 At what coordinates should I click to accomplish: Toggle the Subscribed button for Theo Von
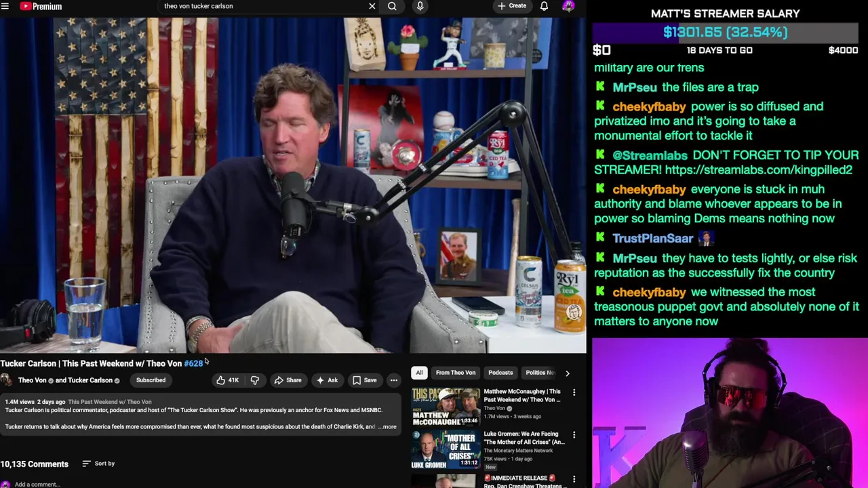point(151,380)
